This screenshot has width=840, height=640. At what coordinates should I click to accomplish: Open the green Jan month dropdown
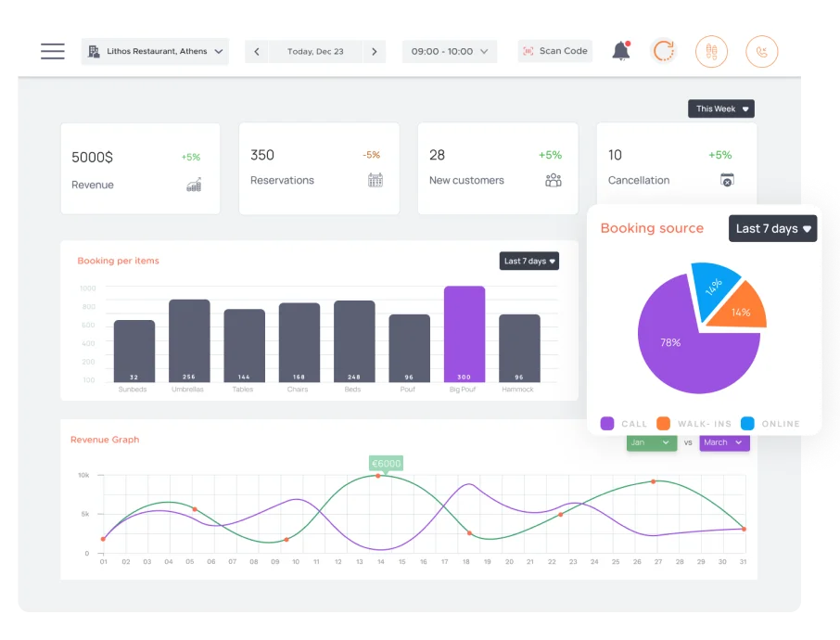point(652,442)
